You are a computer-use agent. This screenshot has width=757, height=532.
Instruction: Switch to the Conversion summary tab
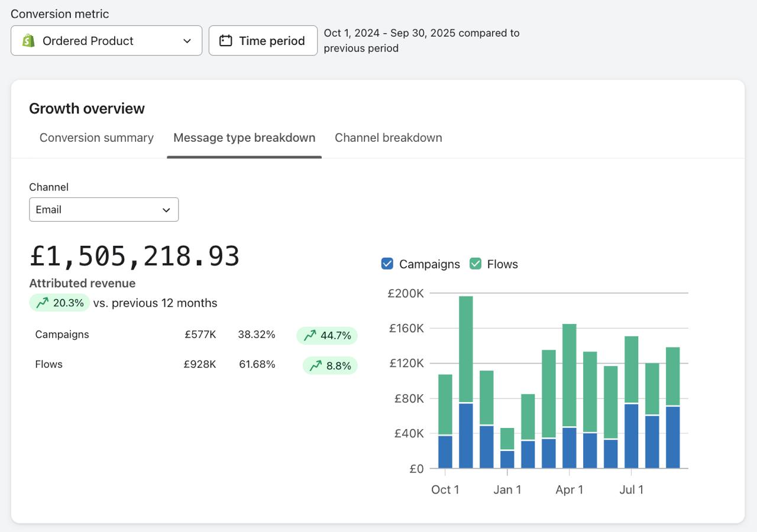pyautogui.click(x=96, y=138)
